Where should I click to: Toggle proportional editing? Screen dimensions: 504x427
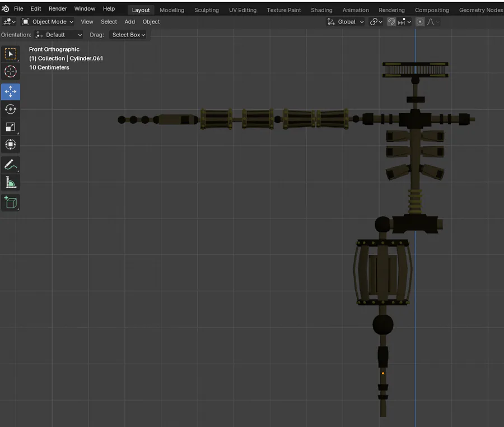pyautogui.click(x=420, y=22)
